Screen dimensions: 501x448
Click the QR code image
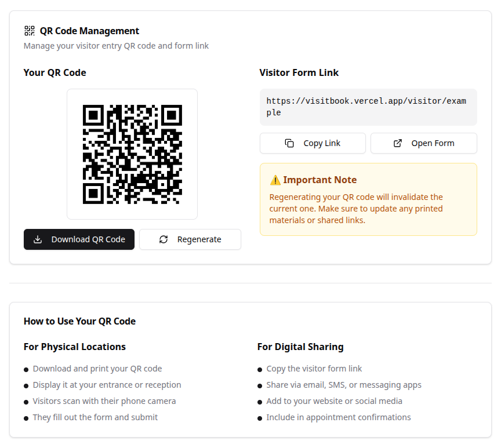[x=132, y=154]
